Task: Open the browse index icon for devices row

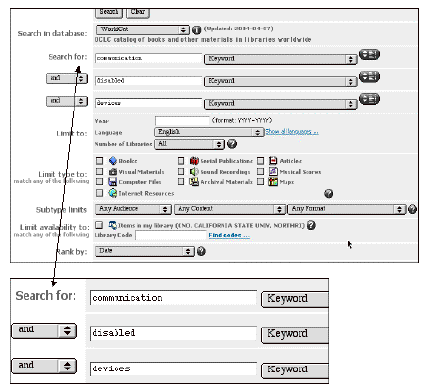Action: click(369, 99)
